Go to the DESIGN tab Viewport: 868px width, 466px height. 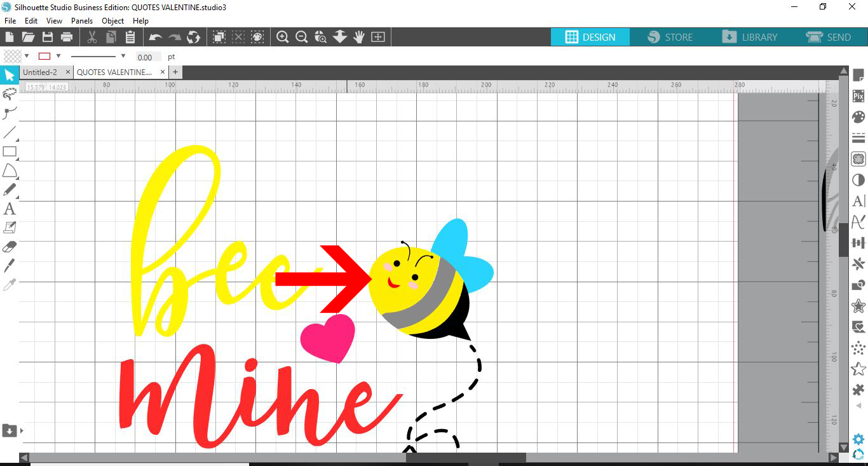pyautogui.click(x=590, y=37)
